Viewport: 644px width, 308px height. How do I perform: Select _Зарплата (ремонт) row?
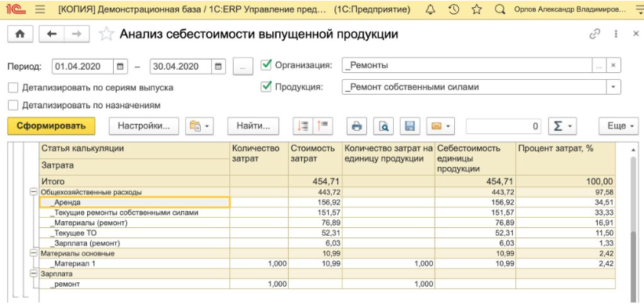(135, 243)
